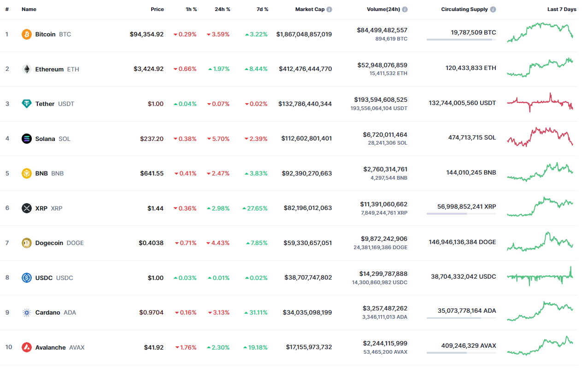Sort by the 24h % column header

pyautogui.click(x=223, y=9)
